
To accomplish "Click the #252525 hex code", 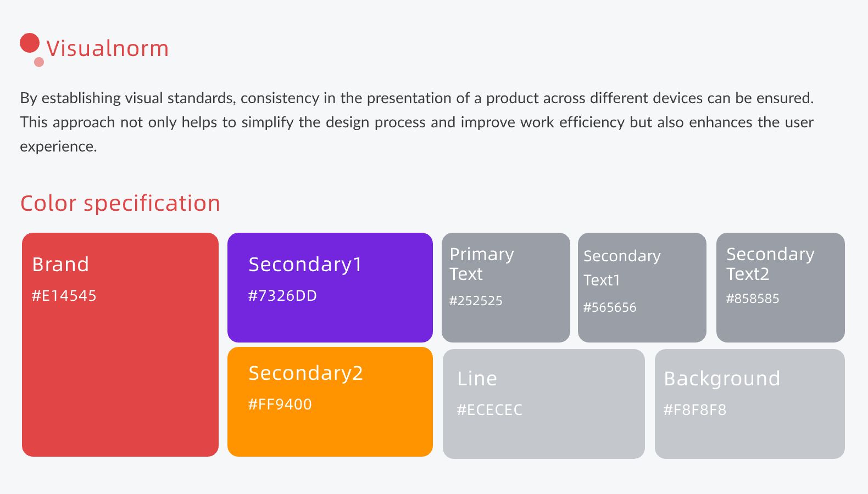I will [x=476, y=301].
